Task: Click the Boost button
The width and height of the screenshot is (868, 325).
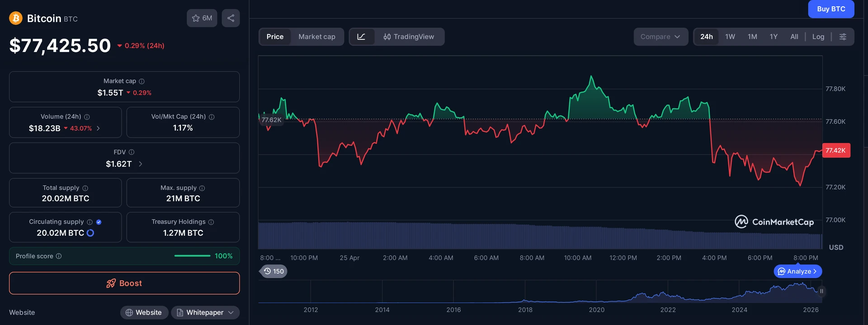Action: pos(124,283)
